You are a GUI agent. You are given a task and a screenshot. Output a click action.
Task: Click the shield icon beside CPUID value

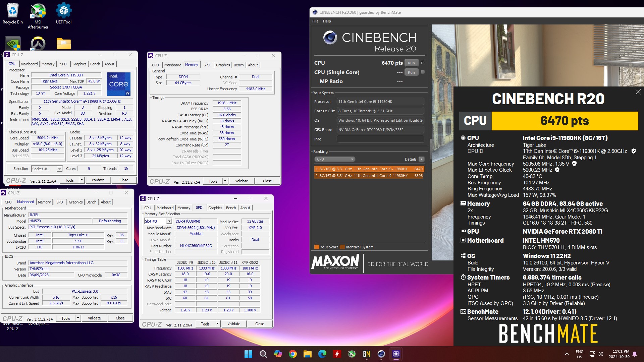[x=634, y=151]
